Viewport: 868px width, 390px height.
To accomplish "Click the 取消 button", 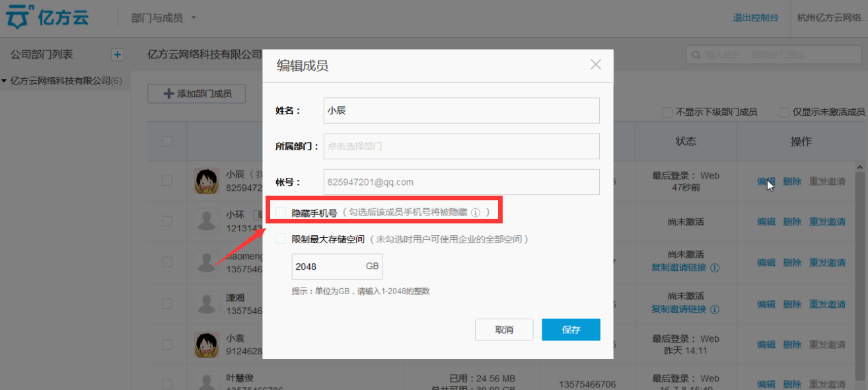I will tap(503, 330).
